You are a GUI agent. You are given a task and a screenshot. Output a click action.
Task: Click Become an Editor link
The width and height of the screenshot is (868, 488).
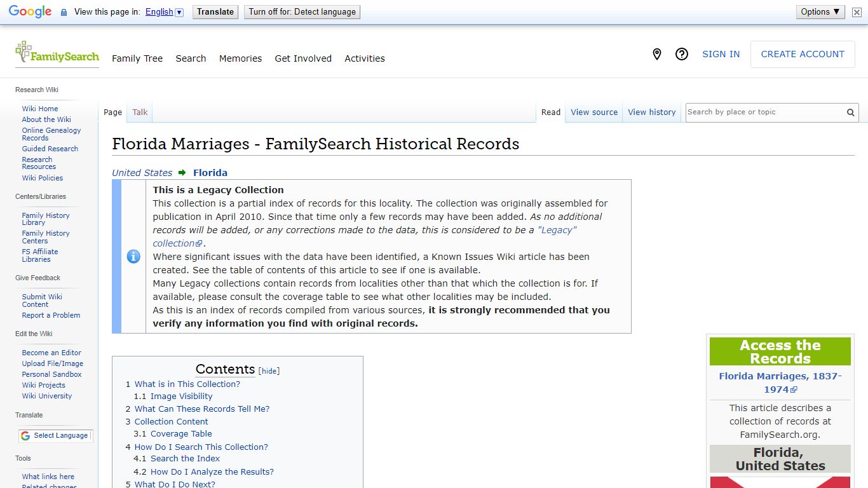(x=51, y=353)
